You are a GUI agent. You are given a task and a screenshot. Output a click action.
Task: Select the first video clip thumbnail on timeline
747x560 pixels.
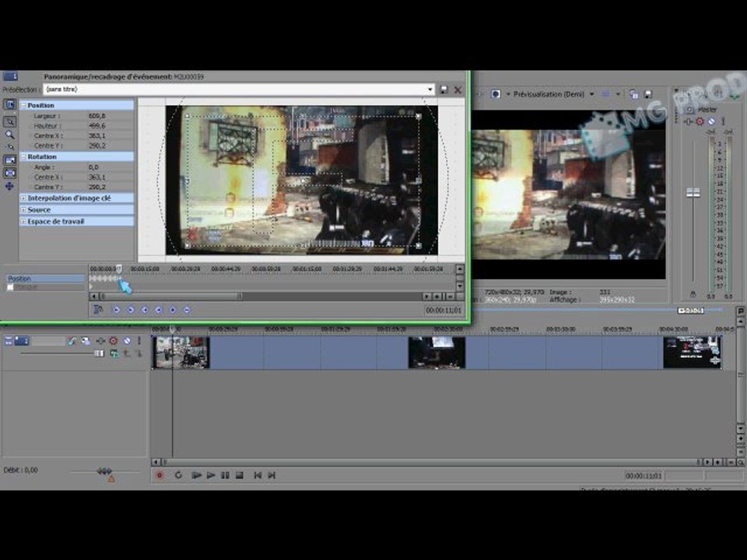pyautogui.click(x=181, y=352)
